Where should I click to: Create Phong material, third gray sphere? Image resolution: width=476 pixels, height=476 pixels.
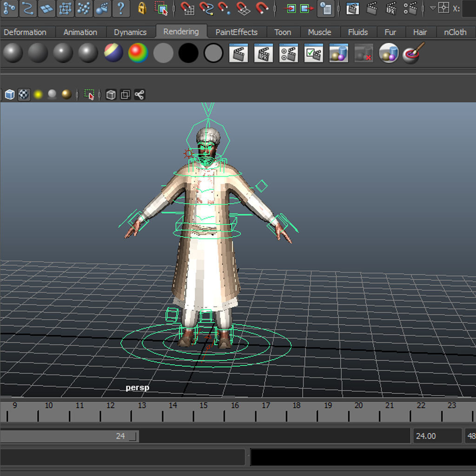(x=63, y=53)
